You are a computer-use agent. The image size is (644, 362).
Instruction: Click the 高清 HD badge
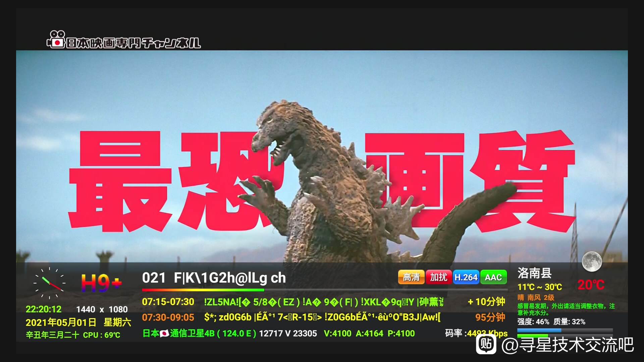pyautogui.click(x=411, y=277)
